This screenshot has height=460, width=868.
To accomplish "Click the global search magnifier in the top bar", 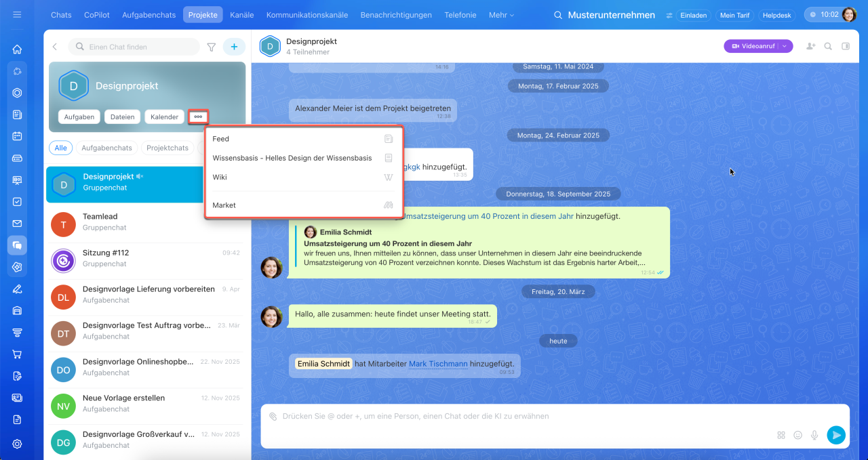I will [x=558, y=15].
